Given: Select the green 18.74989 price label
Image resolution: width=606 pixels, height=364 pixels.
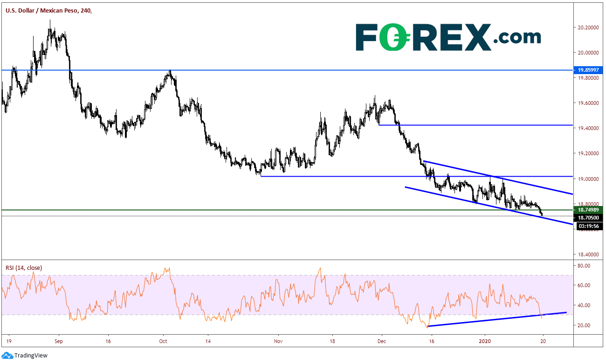Looking at the screenshot, I should pyautogui.click(x=589, y=210).
